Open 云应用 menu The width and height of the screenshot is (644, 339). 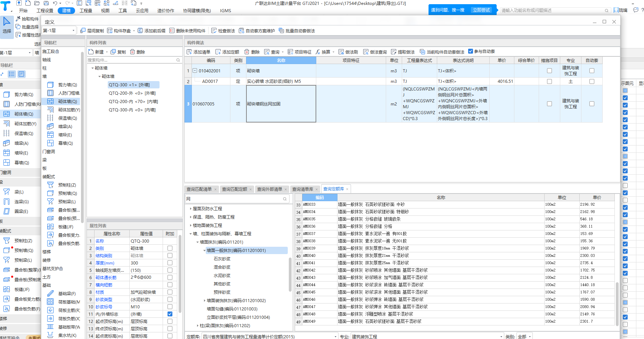pos(142,10)
